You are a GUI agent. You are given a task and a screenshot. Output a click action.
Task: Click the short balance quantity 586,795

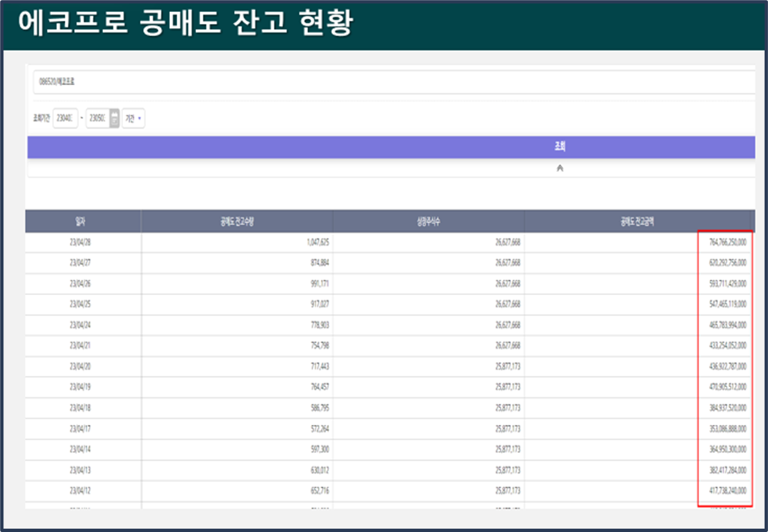tap(320, 408)
